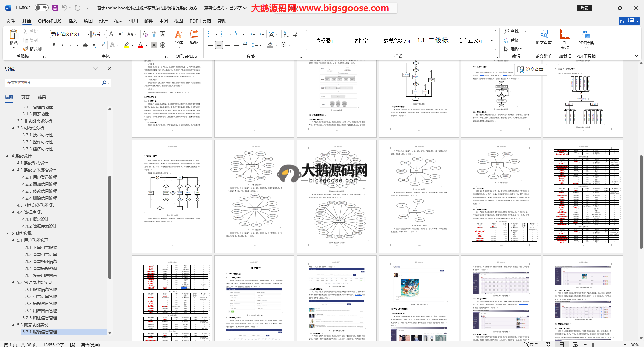Click the 共享 button

point(629,21)
